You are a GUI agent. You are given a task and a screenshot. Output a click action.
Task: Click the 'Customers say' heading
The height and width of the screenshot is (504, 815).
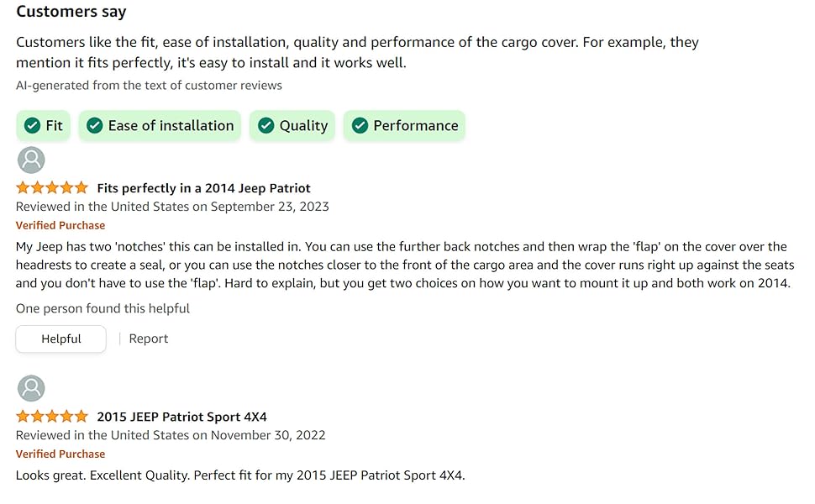(x=71, y=12)
